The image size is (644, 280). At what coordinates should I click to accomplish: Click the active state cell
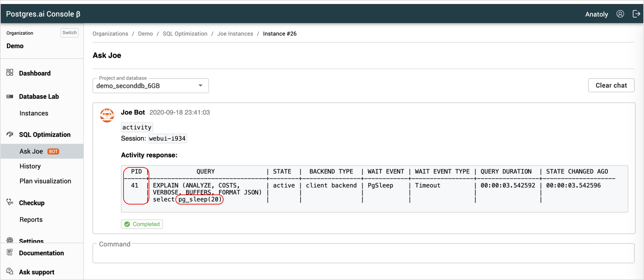tap(284, 185)
